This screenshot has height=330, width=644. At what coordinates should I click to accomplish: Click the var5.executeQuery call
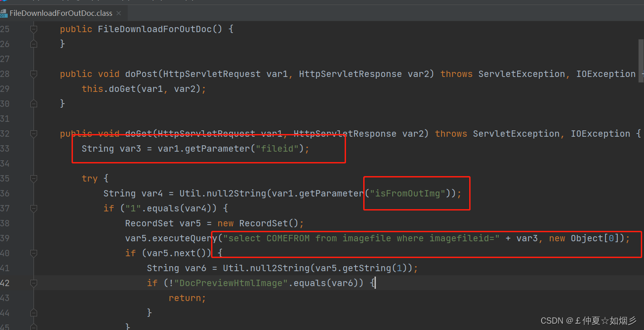pos(171,238)
